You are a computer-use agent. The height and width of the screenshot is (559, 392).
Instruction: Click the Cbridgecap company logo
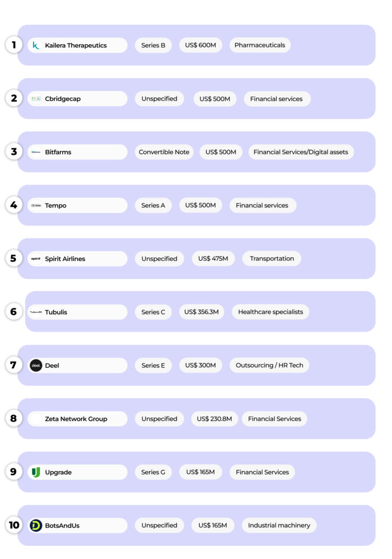36,99
